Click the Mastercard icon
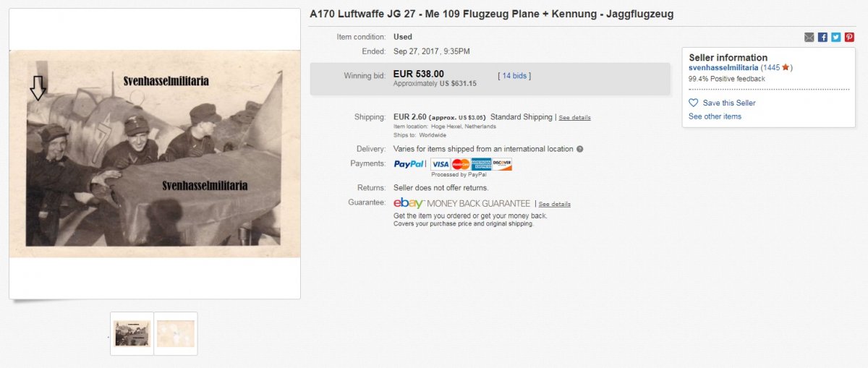 click(x=461, y=164)
